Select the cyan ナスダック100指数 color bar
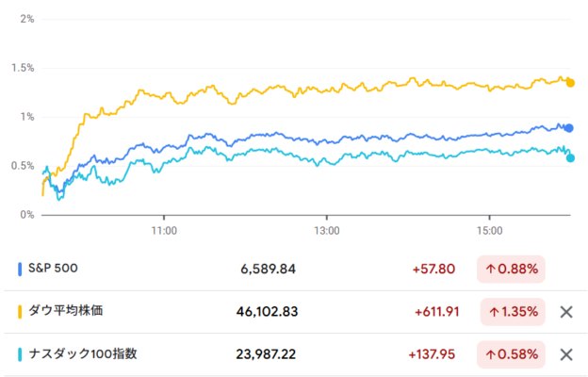This screenshot has width=588, height=377. point(20,354)
